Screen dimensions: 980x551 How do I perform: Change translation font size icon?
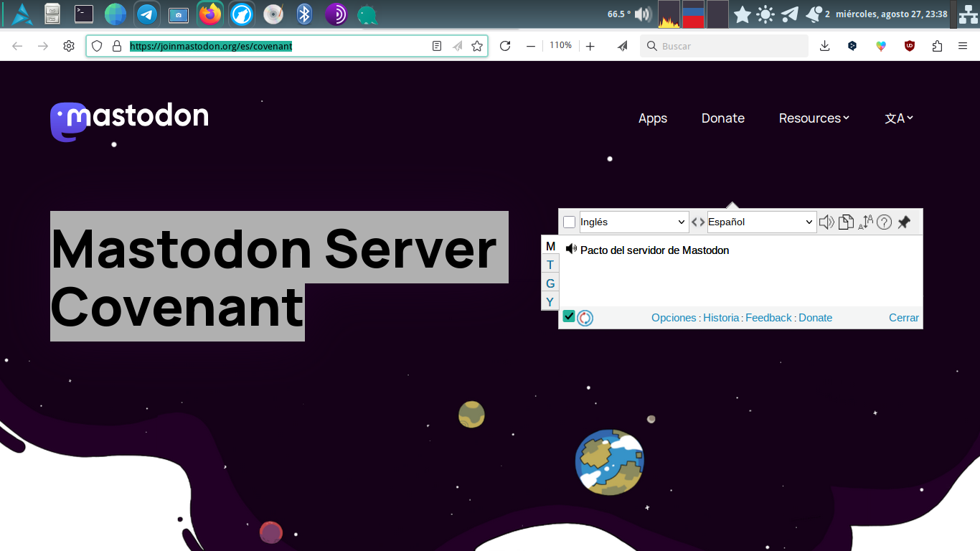click(x=865, y=222)
